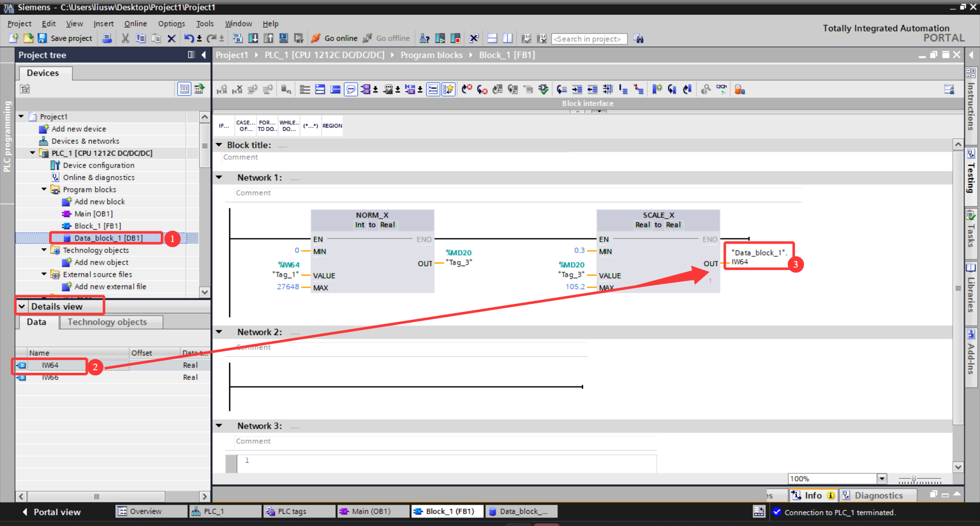Click Save project button
Viewport: 980px width, 526px height.
[x=65, y=38]
